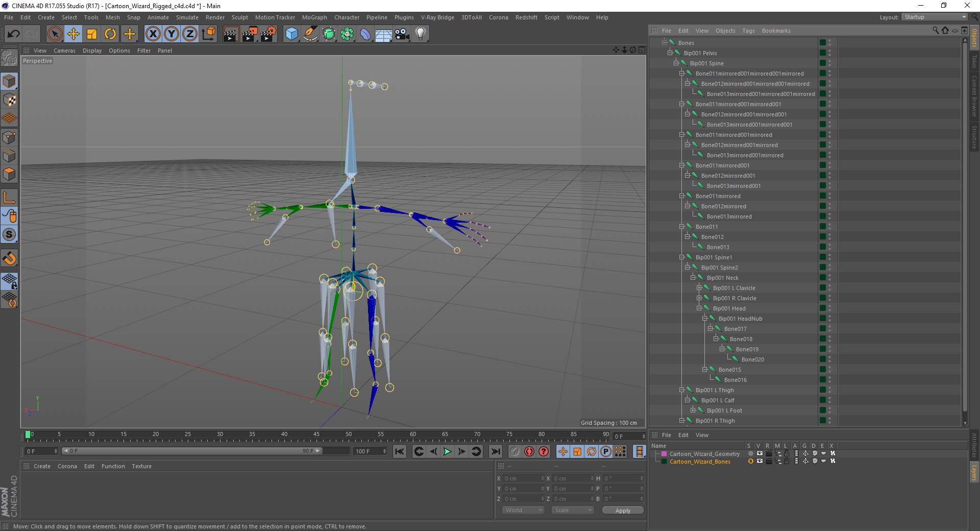This screenshot has height=531, width=980.
Task: Open the Scale mode dropdown
Action: [573, 510]
